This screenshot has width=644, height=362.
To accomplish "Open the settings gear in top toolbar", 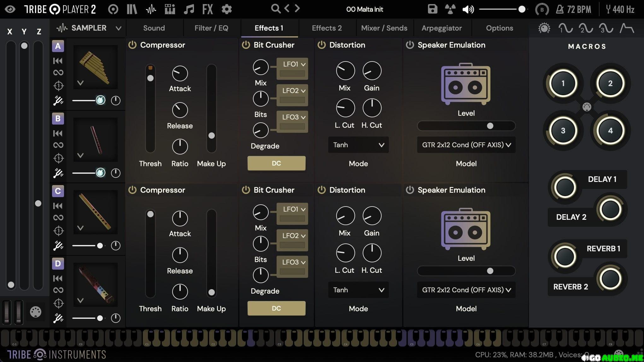I will pos(226,9).
